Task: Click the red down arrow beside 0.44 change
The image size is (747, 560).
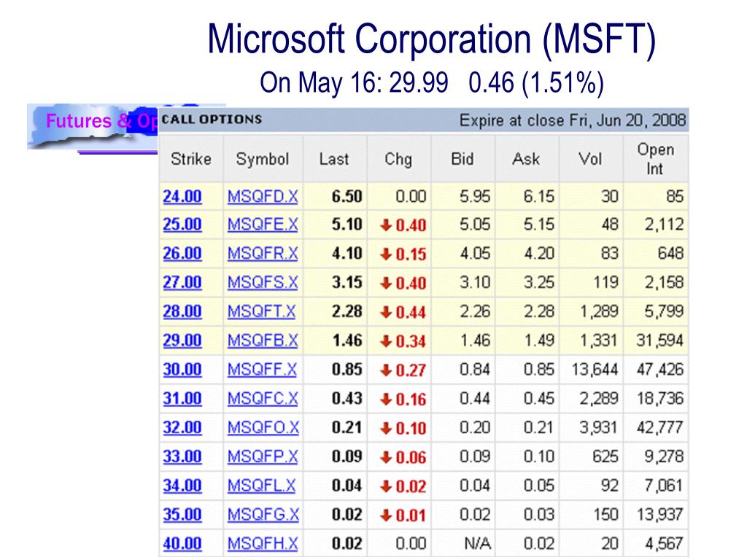Action: 386,312
